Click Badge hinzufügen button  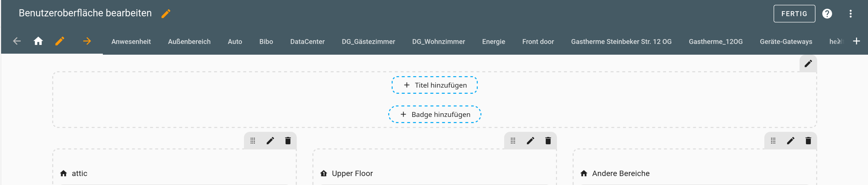coord(434,114)
